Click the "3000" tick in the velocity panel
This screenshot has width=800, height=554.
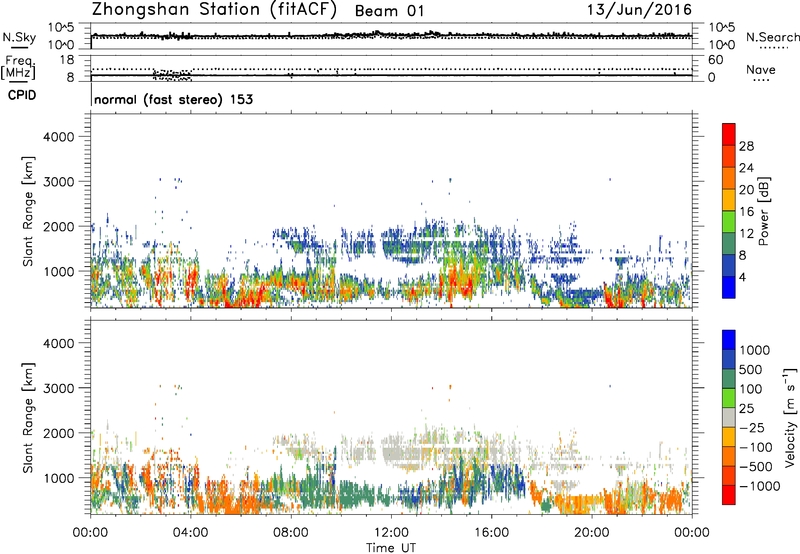point(58,388)
